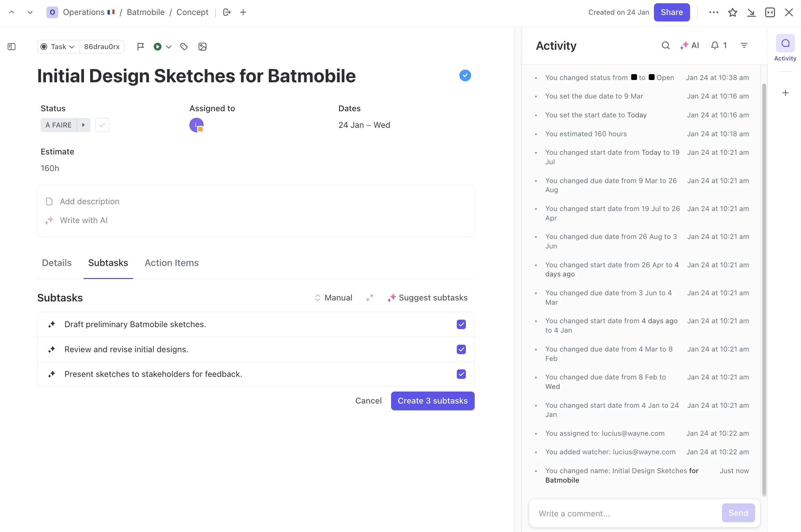The image size is (801, 532).
Task: Open Batmobile in the breadcrumb
Action: pyautogui.click(x=145, y=12)
